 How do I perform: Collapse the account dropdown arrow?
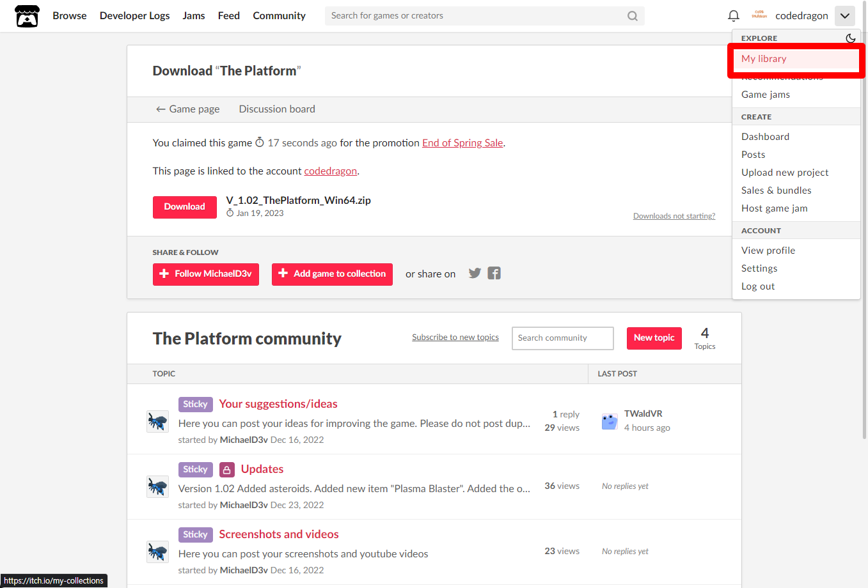845,16
